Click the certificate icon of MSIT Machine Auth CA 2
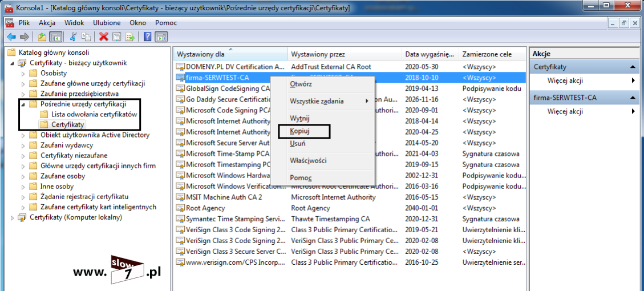644x291 pixels. 180,197
